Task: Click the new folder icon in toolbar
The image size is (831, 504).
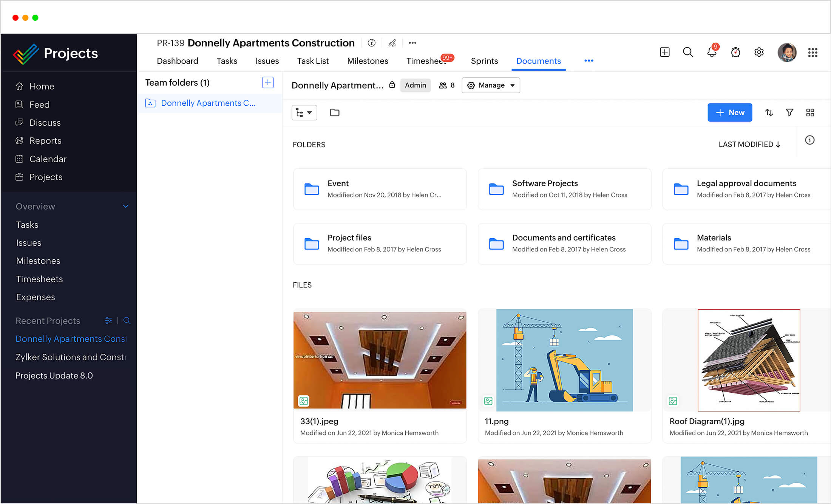Action: coord(334,113)
